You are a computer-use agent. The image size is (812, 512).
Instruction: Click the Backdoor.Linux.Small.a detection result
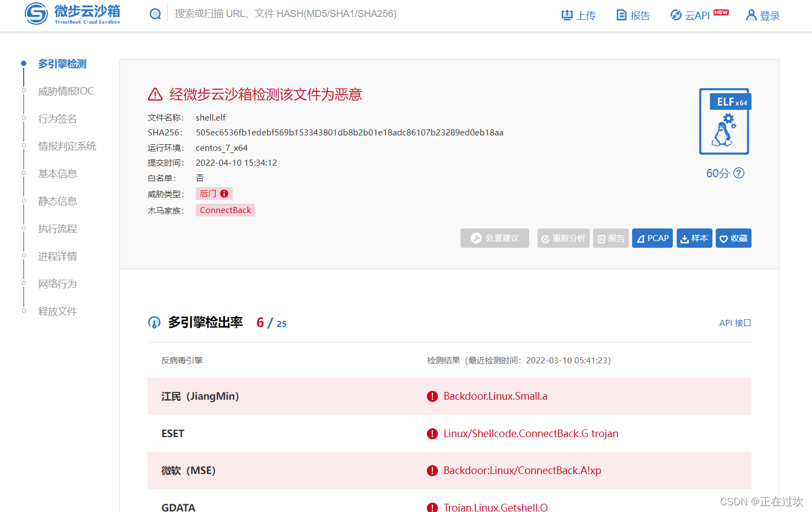pos(496,396)
